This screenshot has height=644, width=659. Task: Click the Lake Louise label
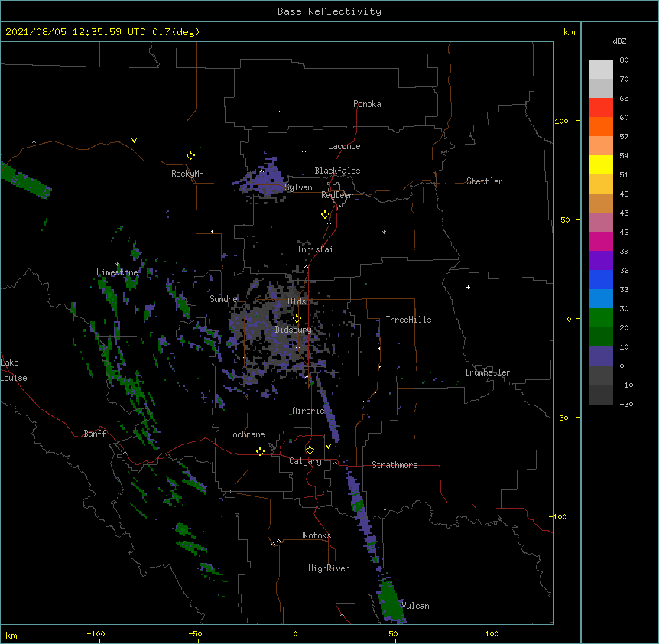point(14,370)
